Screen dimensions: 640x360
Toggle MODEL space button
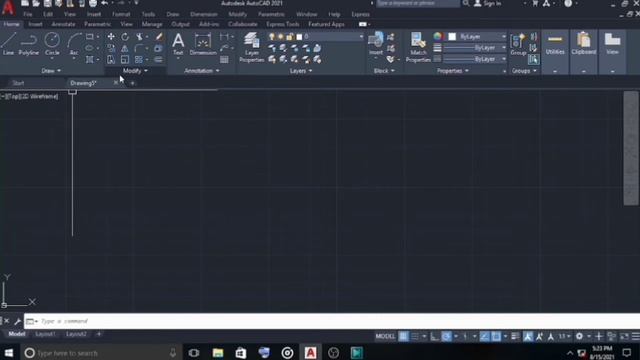[385, 336]
